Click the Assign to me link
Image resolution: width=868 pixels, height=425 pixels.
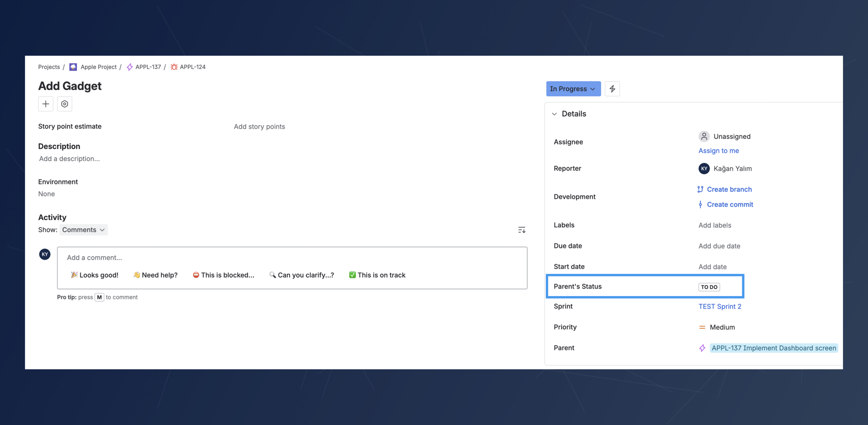tap(718, 150)
